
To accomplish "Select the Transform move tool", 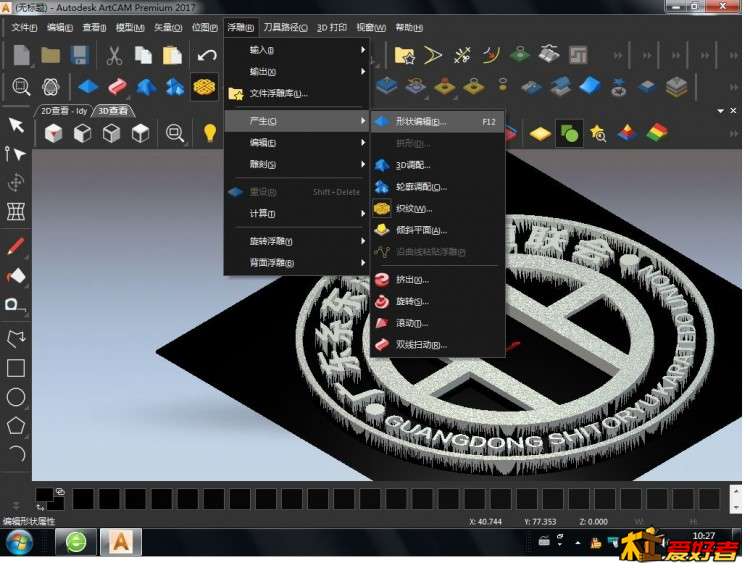I will point(16,182).
